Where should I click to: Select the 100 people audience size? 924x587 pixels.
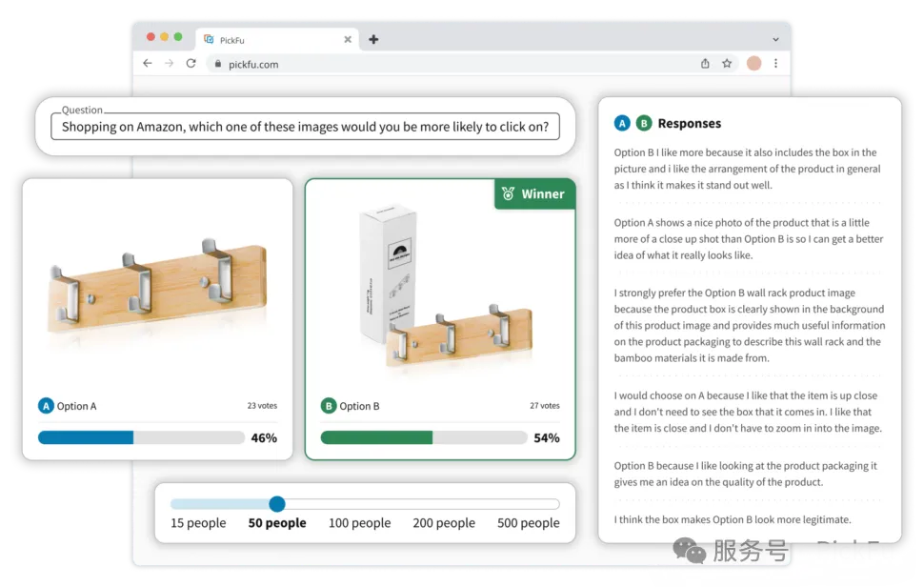(359, 523)
